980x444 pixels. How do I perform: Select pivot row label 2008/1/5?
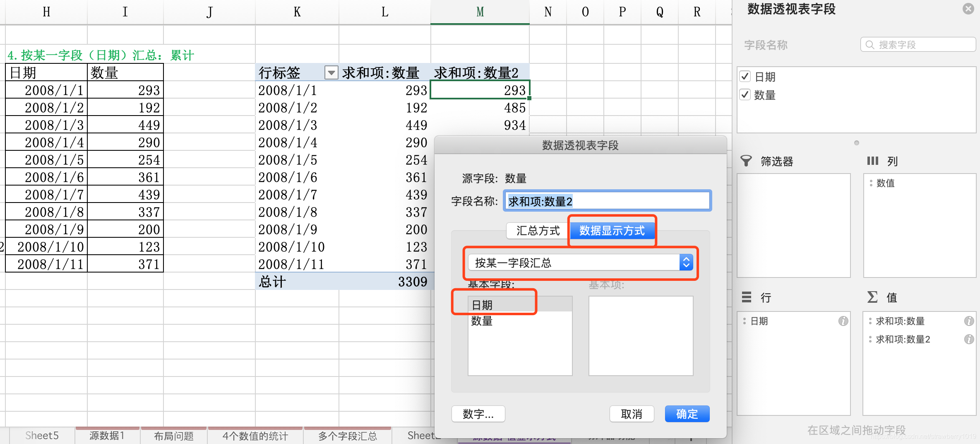297,160
